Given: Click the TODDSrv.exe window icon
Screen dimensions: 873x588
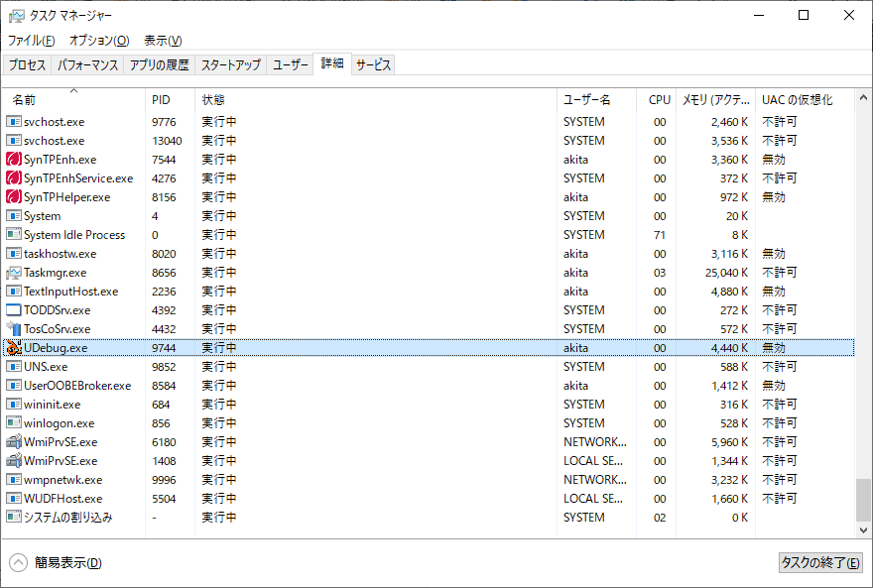Looking at the screenshot, I should coord(13,309).
